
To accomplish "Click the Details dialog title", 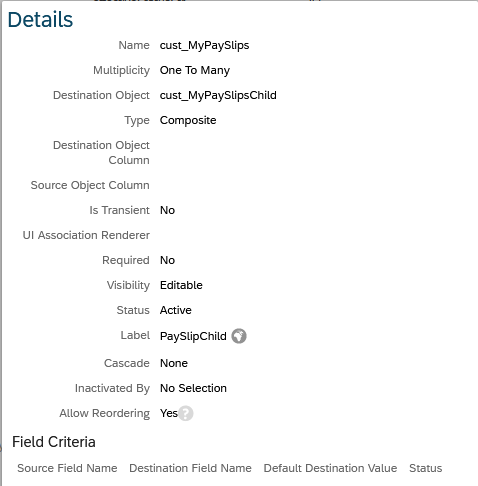I will click(x=40, y=19).
